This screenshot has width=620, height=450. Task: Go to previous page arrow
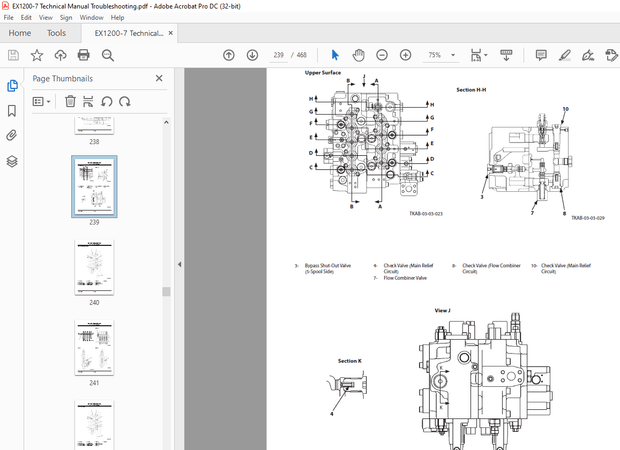[x=229, y=55]
